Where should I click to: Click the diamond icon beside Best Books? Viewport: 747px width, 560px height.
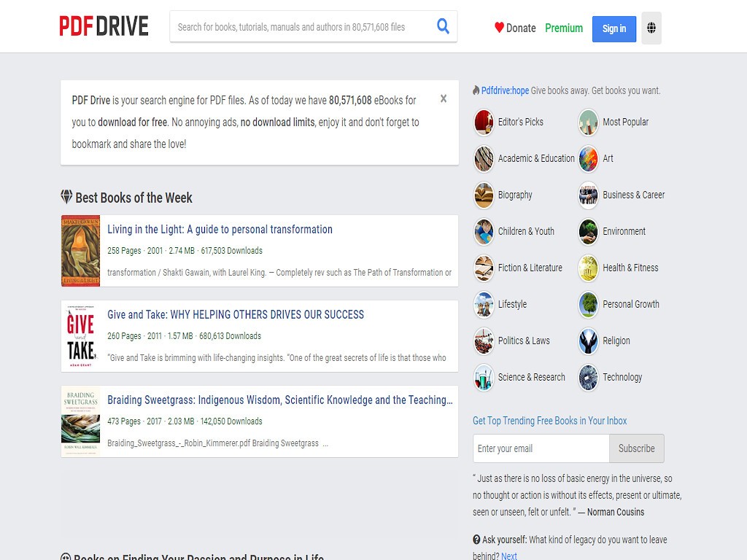[66, 197]
